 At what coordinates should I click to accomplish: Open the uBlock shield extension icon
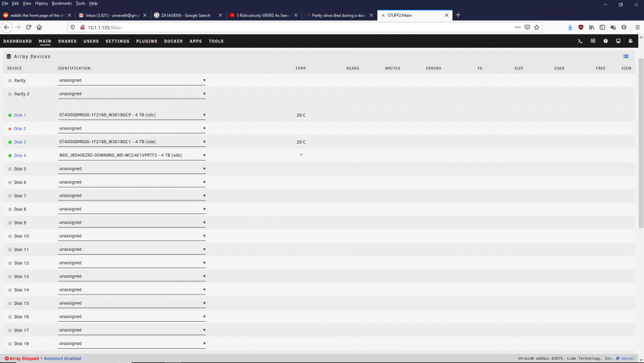pos(581,27)
